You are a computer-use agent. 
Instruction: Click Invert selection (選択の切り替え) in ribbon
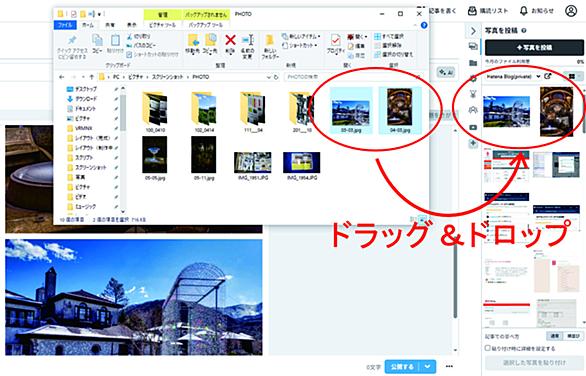(394, 55)
